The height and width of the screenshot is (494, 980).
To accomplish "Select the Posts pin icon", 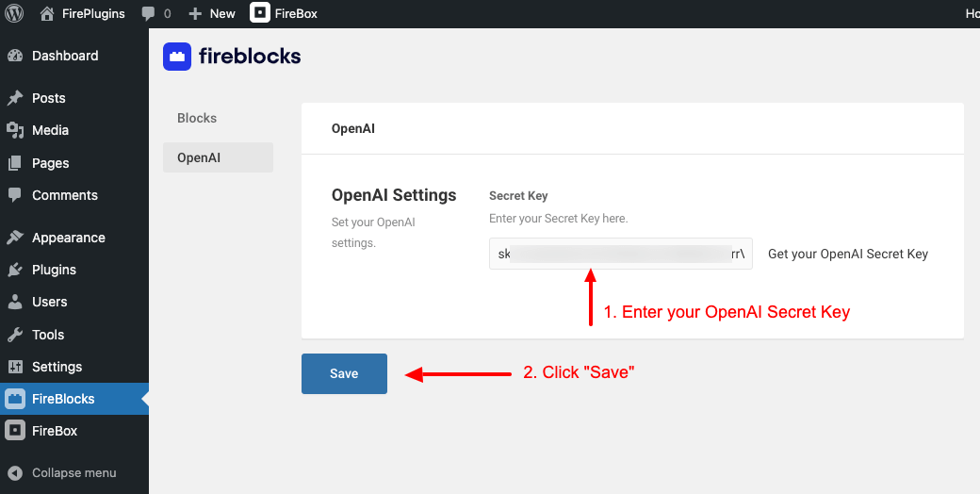I will pos(15,98).
